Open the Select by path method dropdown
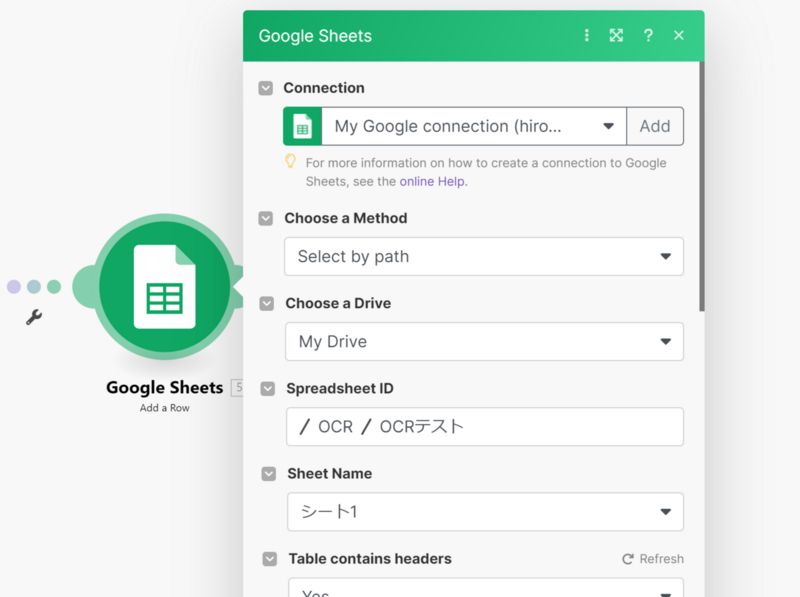Viewport: 800px width, 597px height. click(484, 256)
